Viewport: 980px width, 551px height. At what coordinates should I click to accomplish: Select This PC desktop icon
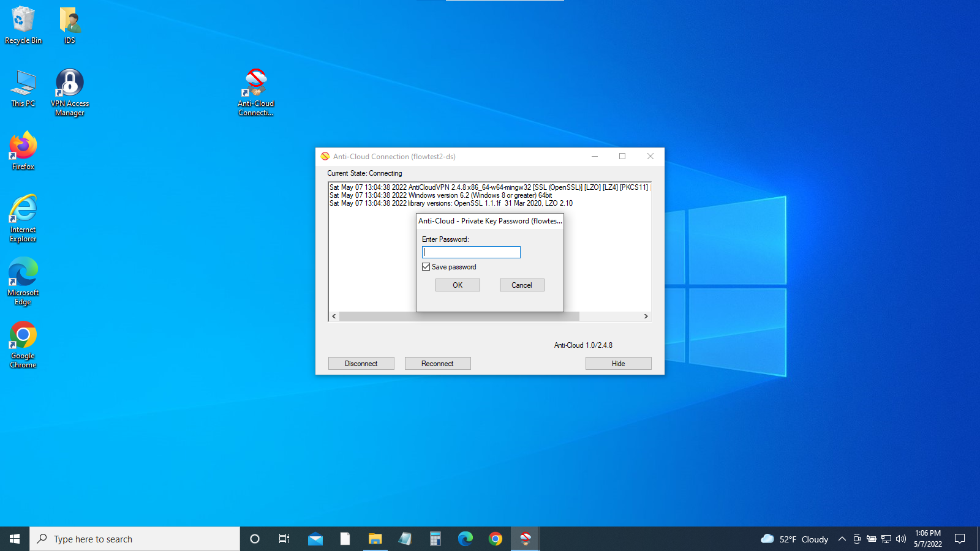[23, 88]
